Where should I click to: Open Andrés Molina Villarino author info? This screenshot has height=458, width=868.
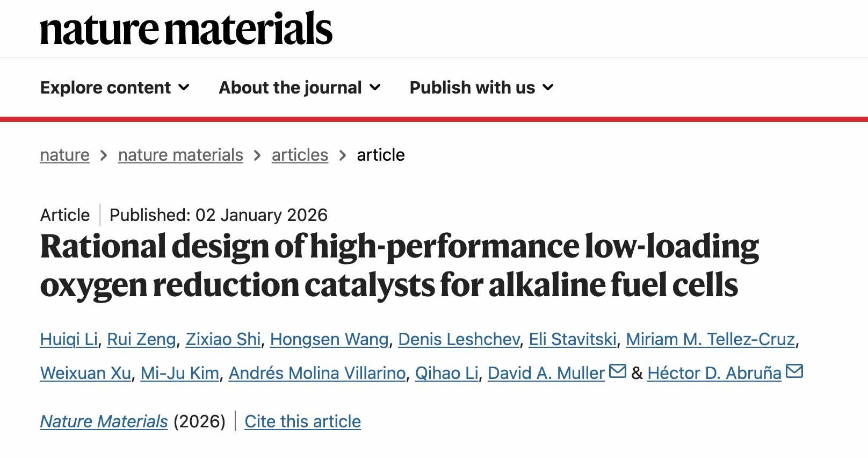317,374
